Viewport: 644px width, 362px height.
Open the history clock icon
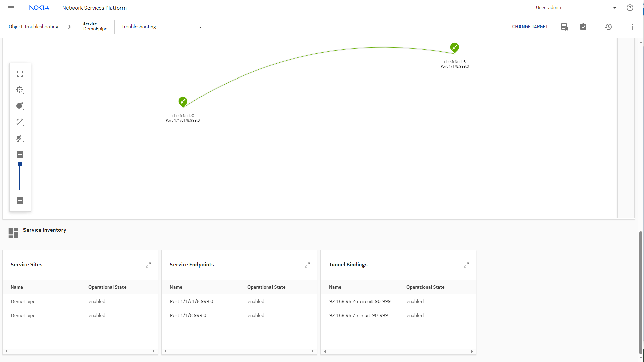click(608, 27)
